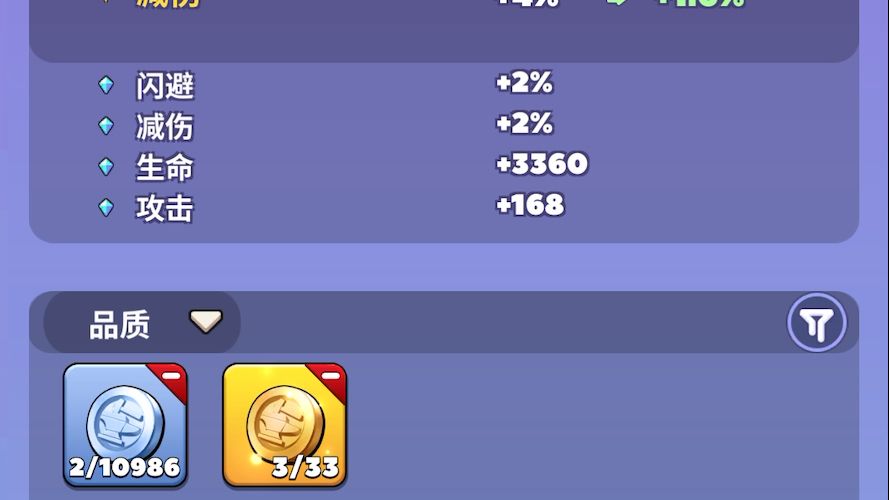Click the +168 attack value
889x500 pixels.
530,205
